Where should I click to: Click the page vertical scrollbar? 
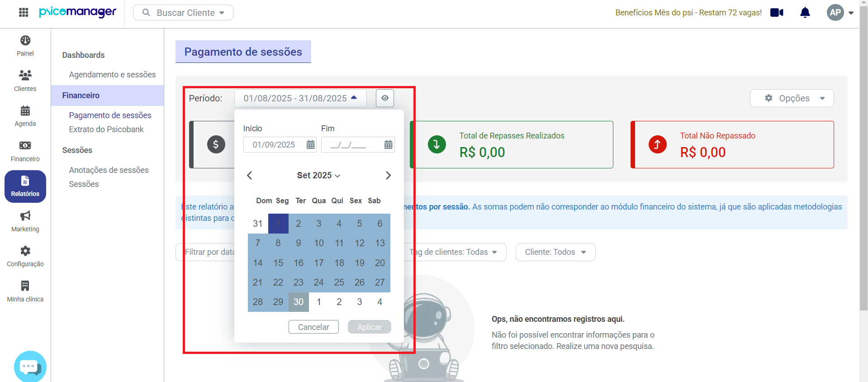point(863,158)
